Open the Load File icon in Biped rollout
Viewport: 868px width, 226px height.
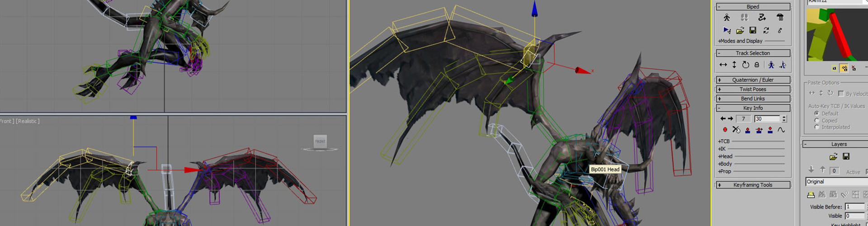(740, 30)
